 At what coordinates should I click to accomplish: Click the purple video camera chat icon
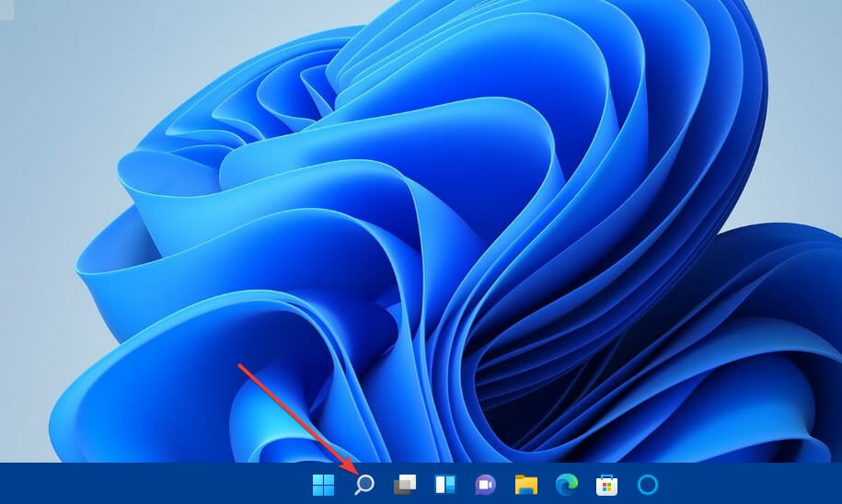click(485, 485)
